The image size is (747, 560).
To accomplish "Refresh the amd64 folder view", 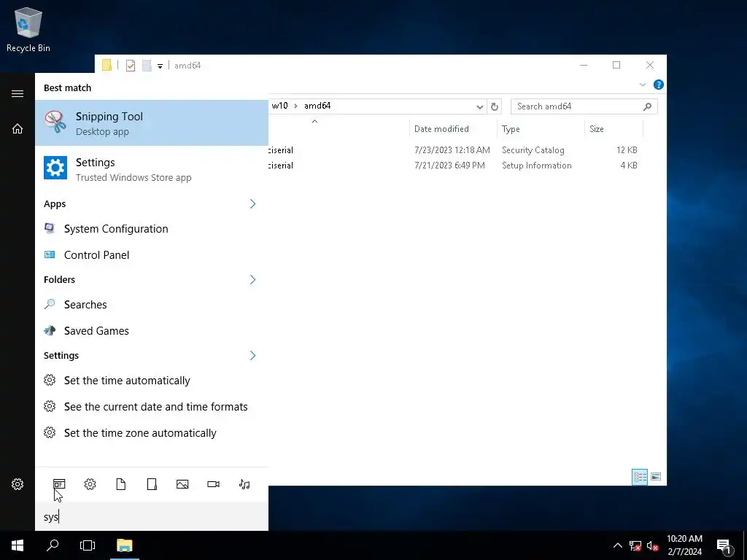I will (495, 106).
